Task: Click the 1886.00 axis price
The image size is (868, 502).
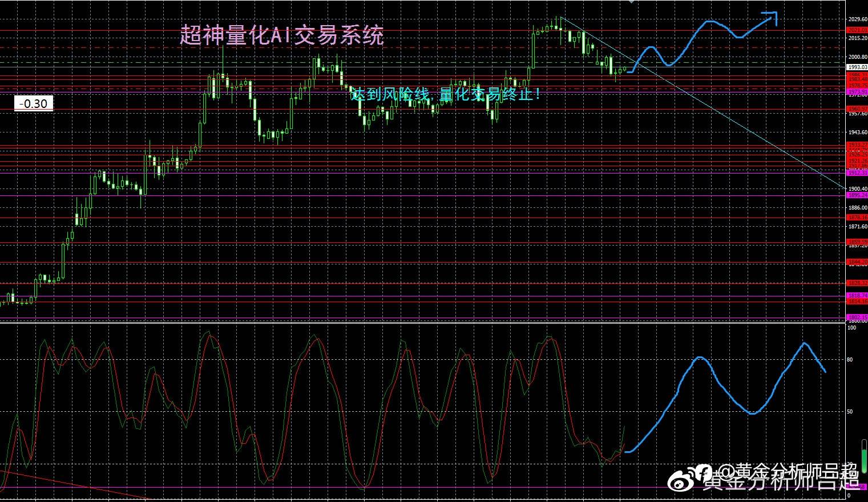Action: tap(858, 208)
